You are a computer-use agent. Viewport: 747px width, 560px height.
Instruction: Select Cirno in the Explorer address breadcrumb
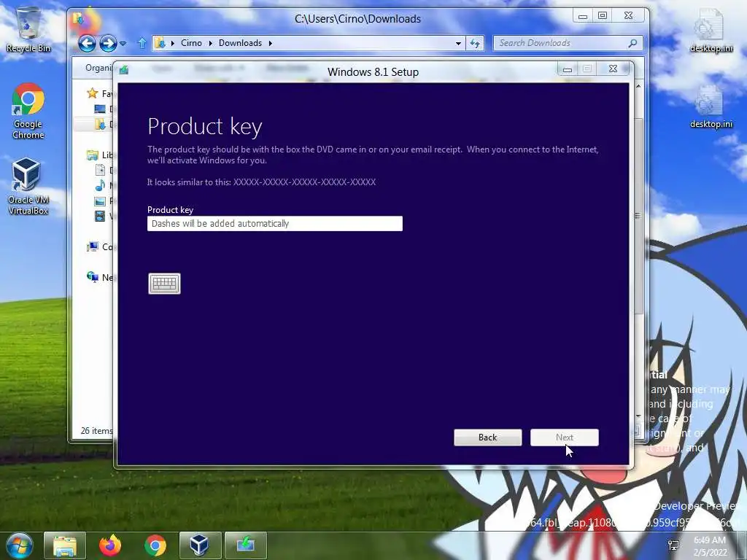click(191, 43)
